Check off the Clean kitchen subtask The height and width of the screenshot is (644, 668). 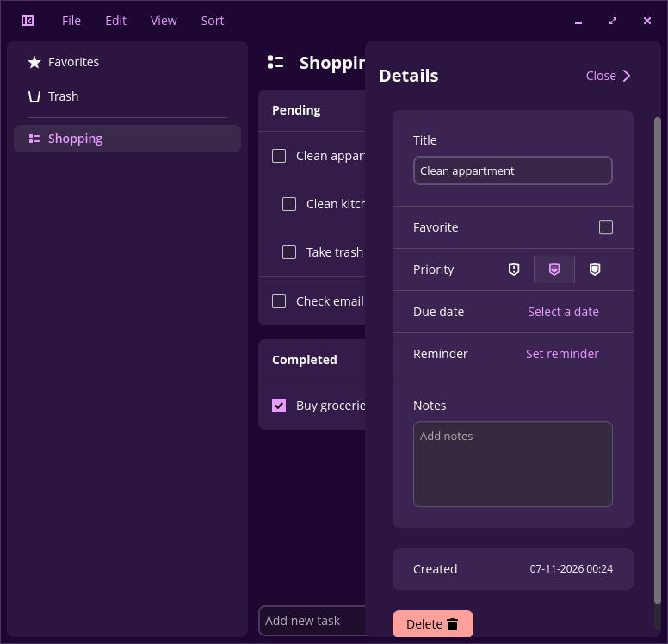click(289, 204)
